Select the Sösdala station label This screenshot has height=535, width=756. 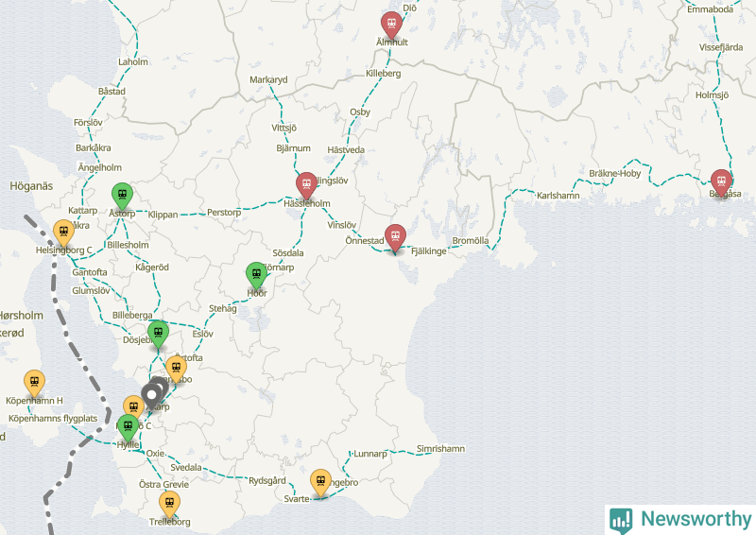pos(288,252)
